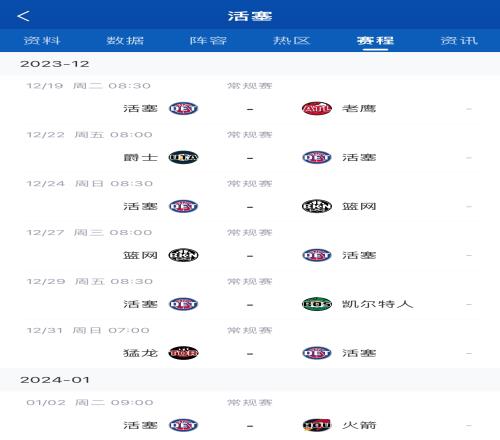Tap the 猛龙 TOR team logo
The image size is (500, 440).
tap(183, 353)
